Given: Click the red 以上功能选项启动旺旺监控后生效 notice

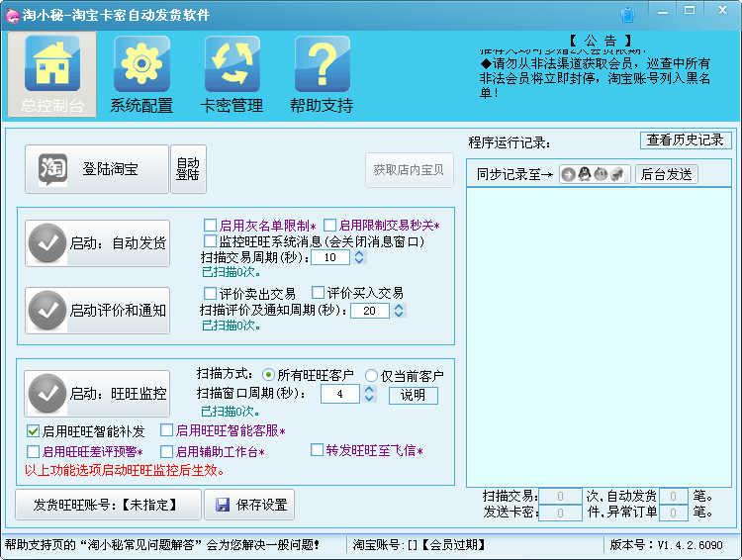Looking at the screenshot, I should pyautogui.click(x=125, y=470).
